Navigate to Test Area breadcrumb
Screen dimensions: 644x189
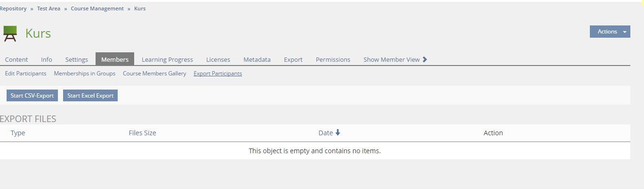tap(48, 8)
